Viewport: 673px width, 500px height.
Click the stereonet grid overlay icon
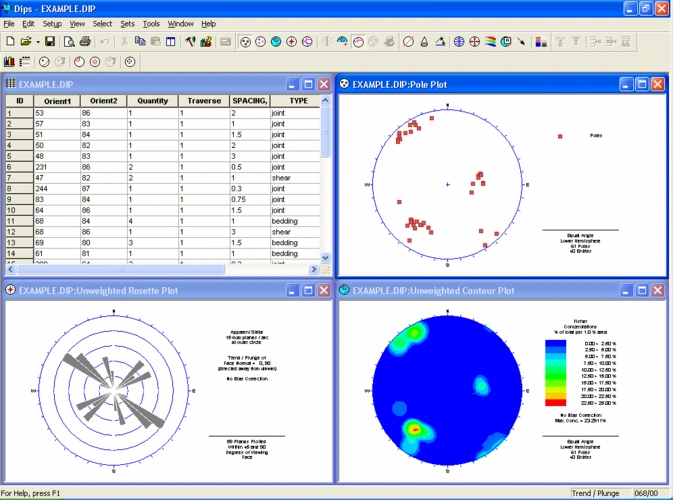click(460, 42)
